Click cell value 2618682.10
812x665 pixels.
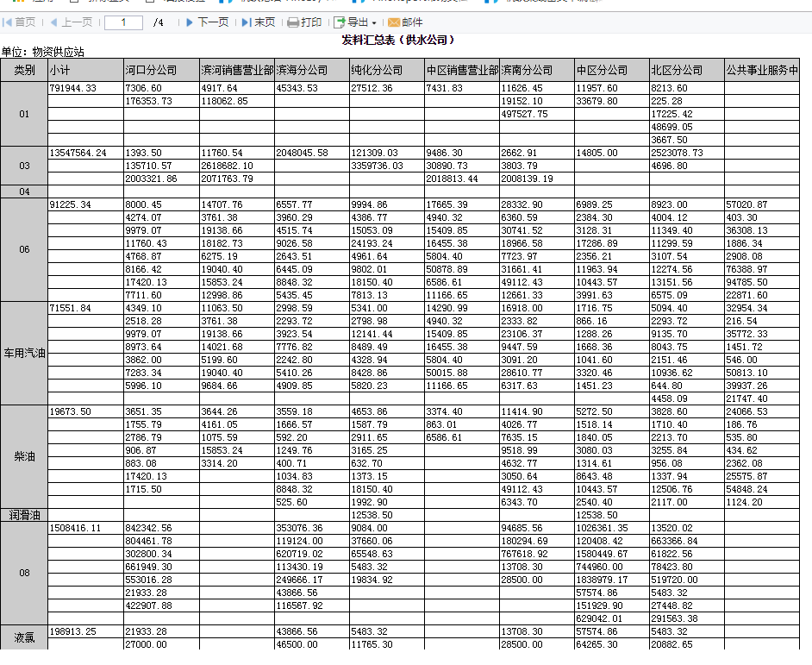pos(228,166)
